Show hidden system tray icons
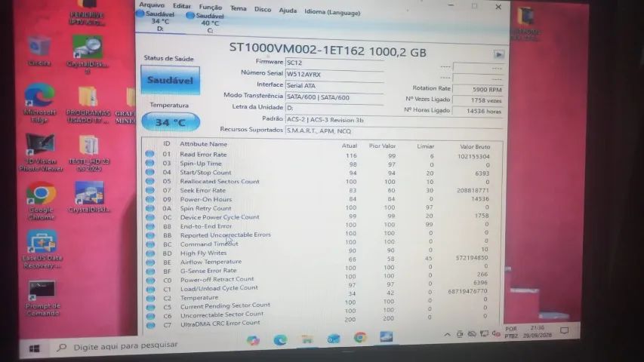The height and width of the screenshot is (362, 644). (x=447, y=335)
